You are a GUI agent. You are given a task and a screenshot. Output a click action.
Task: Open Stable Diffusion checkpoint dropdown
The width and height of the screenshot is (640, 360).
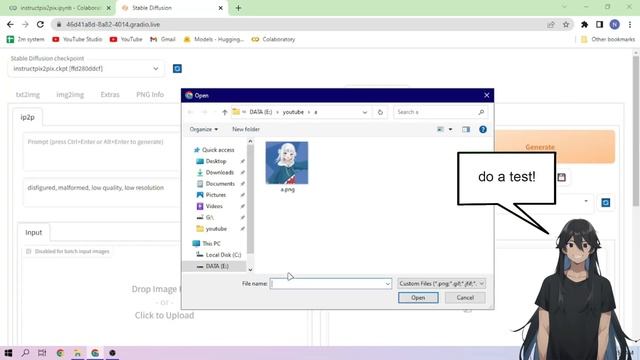point(87,69)
